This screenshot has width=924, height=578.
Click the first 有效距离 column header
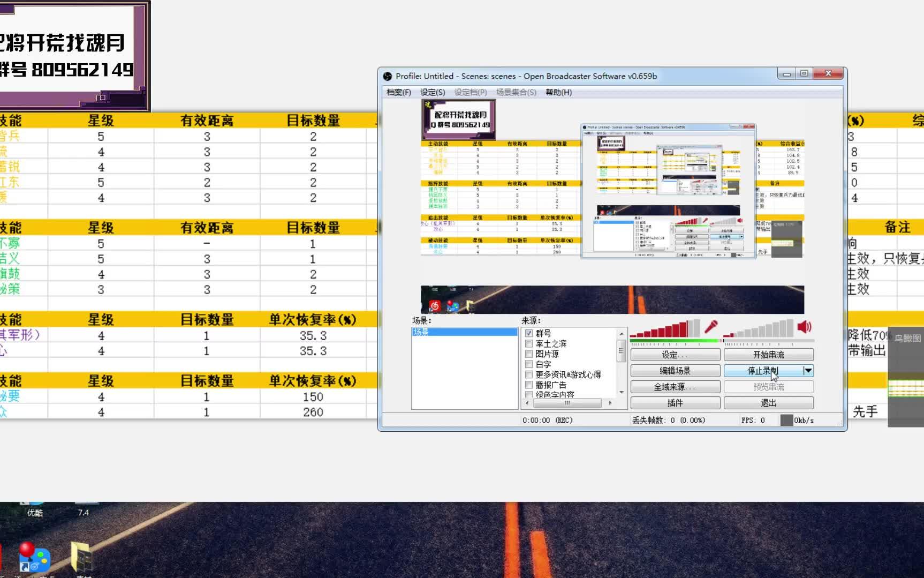[207, 121]
